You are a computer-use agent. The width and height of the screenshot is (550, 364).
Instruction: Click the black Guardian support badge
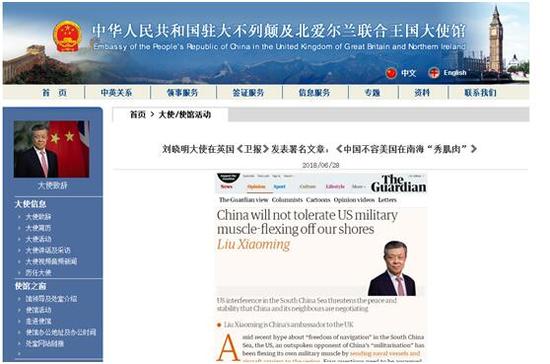228,177
